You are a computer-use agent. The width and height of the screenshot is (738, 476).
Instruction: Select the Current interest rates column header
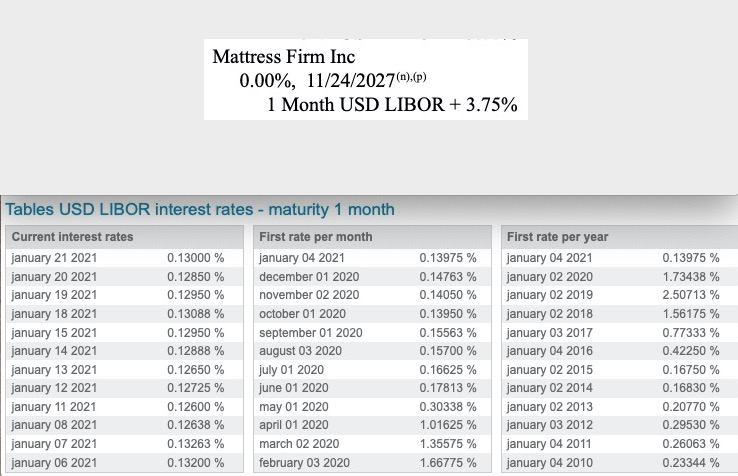72,237
